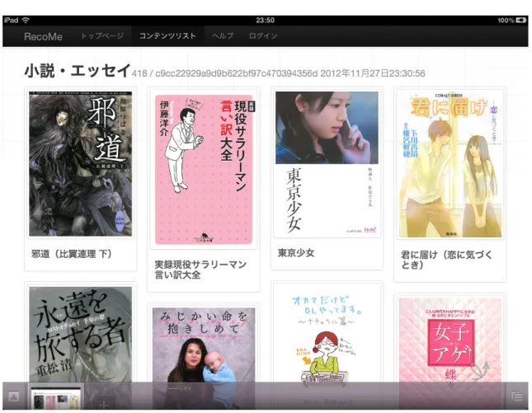
Task: Open the tab list icon in the bottom bar
Action: pyautogui.click(x=517, y=396)
